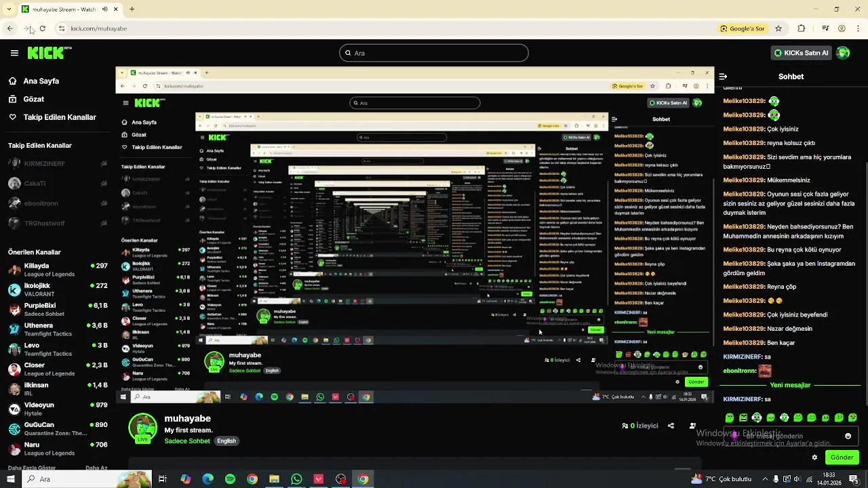Open the Naru channel
This screenshot has width=868, height=488.
tap(58, 449)
